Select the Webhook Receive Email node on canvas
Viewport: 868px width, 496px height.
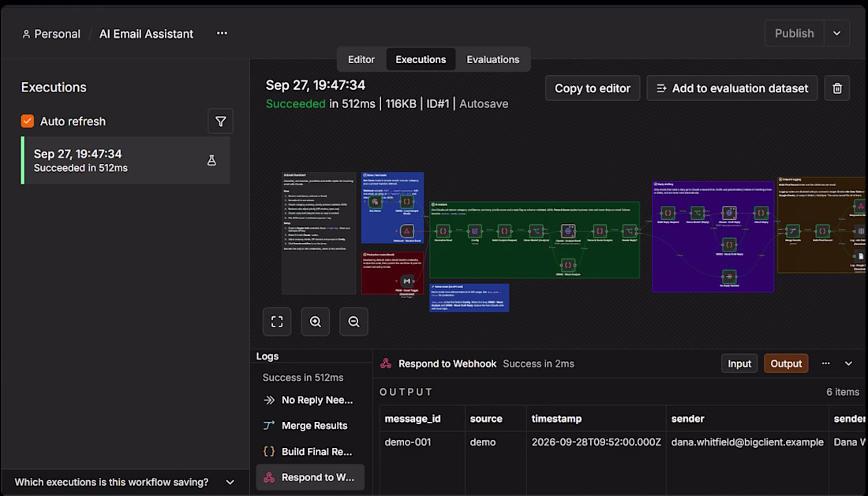click(407, 231)
